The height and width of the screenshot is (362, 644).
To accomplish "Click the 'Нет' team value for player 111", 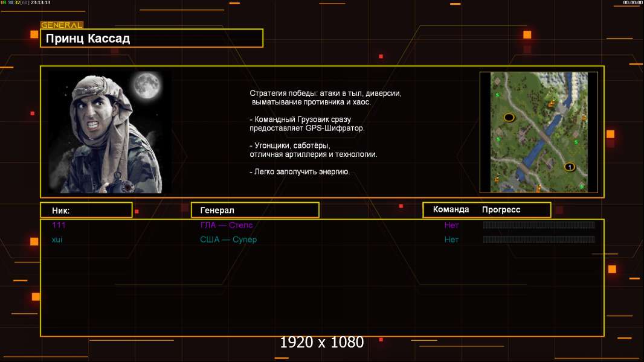I will point(451,225).
